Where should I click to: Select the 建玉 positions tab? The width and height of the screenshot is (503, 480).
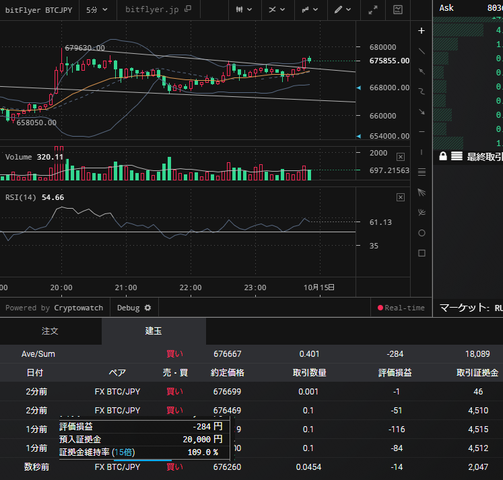(154, 331)
